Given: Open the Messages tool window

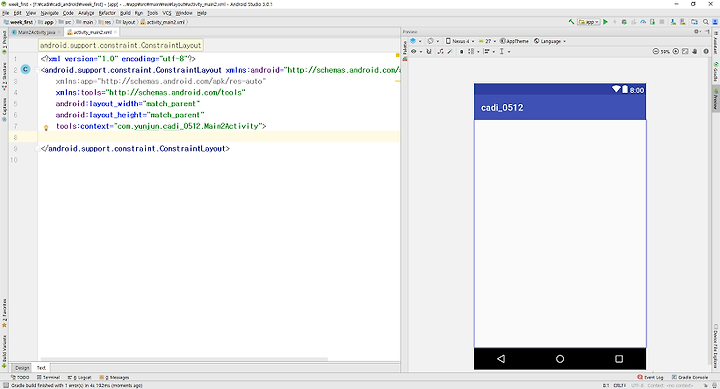Looking at the screenshot, I should 114,377.
